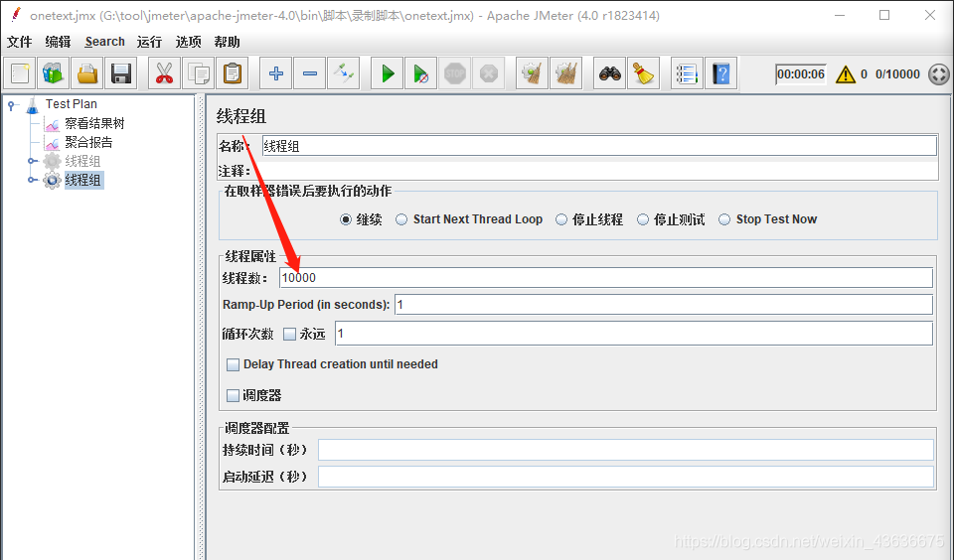
Task: Select the highlighted 线程组 item
Action: tap(83, 180)
